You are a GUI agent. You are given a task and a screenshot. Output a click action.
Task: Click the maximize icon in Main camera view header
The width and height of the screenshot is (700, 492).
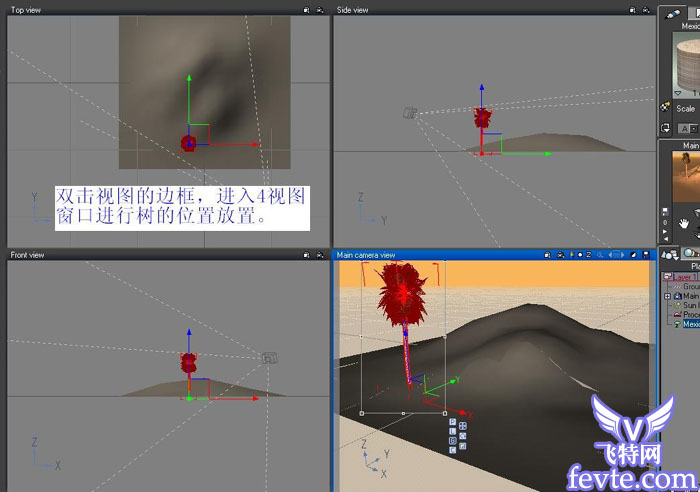point(547,255)
